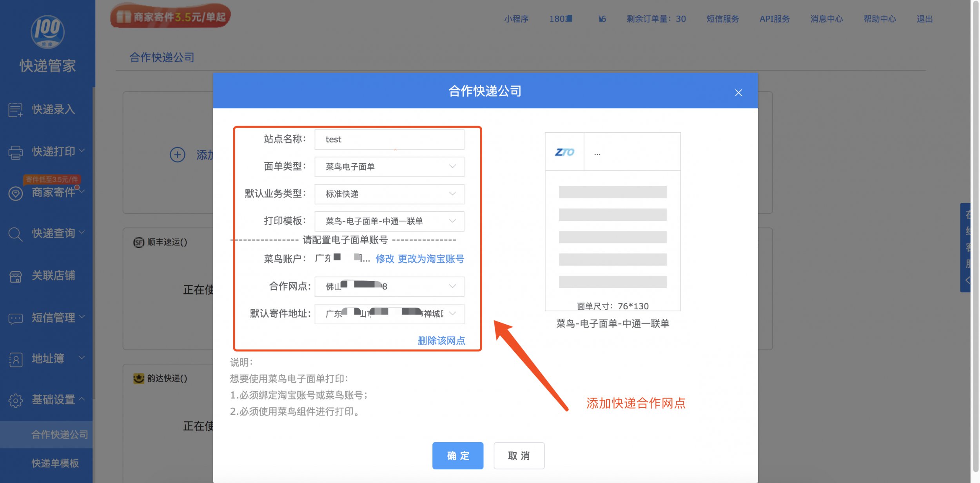Click the plus add-courier icon behind dialog
The image size is (980, 483).
(177, 154)
